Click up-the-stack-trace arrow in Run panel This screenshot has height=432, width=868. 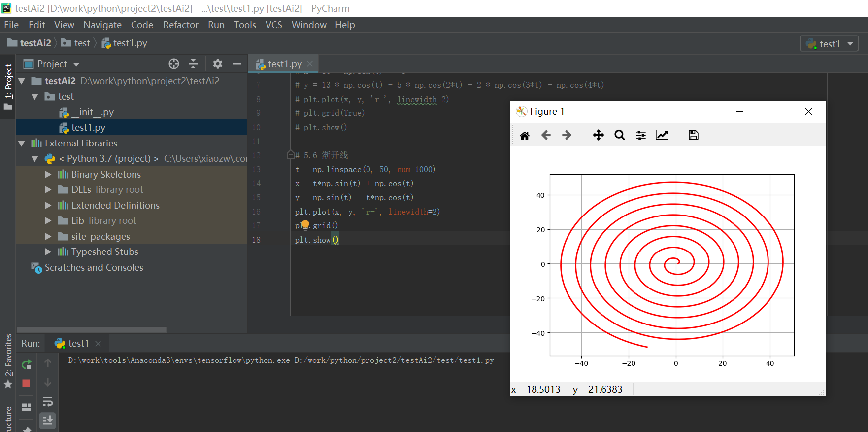coord(48,363)
